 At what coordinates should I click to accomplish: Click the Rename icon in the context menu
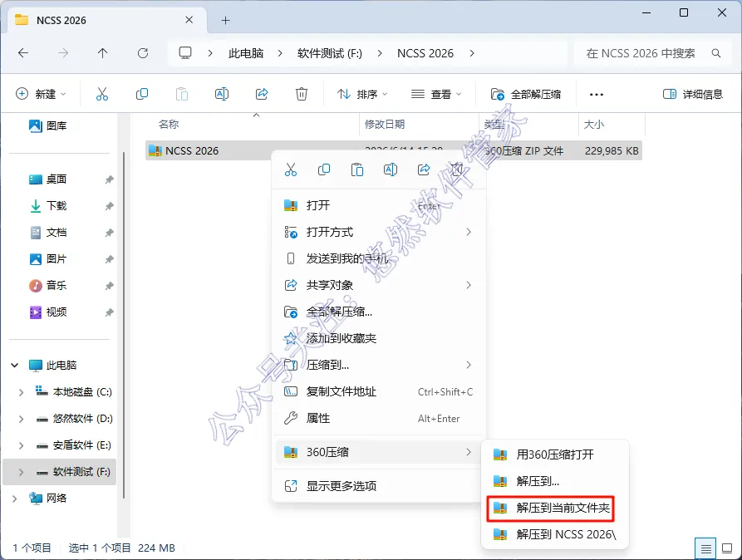391,169
